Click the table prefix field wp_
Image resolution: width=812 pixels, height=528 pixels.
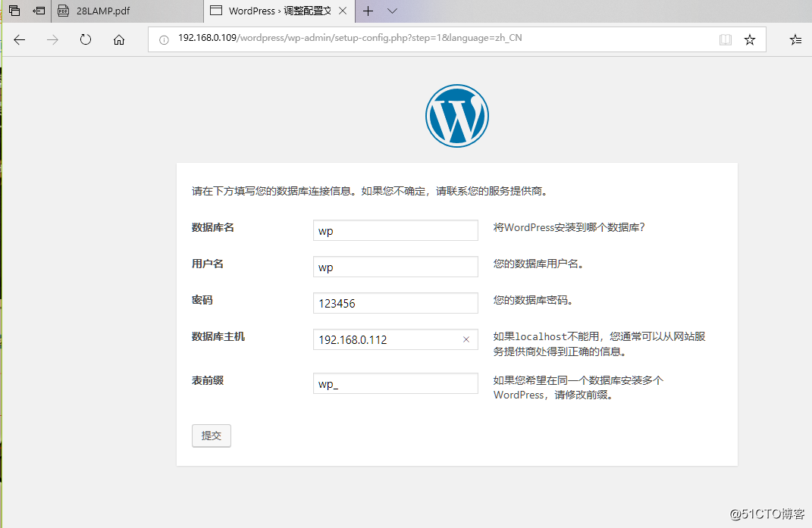[x=396, y=383]
